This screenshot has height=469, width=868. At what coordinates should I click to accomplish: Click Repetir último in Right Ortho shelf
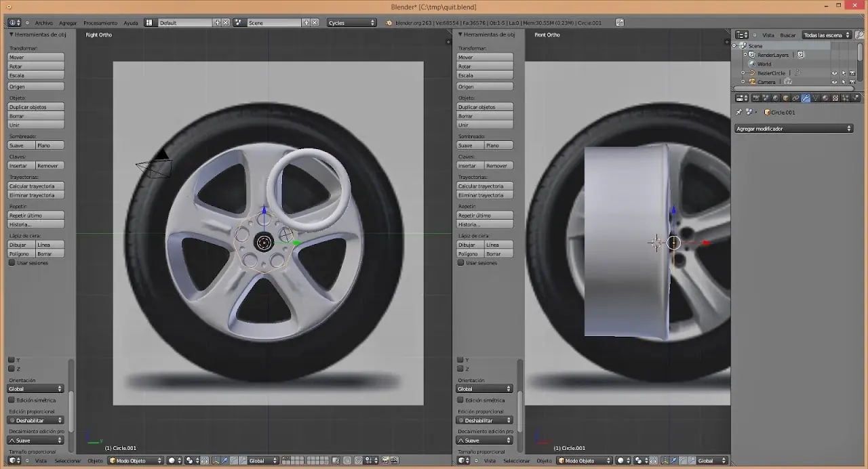coord(36,215)
